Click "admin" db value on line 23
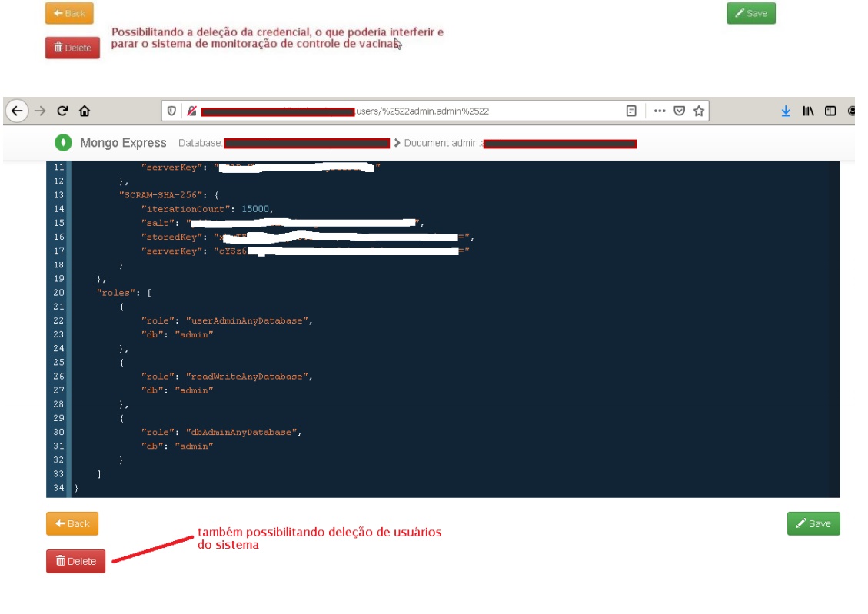 194,334
